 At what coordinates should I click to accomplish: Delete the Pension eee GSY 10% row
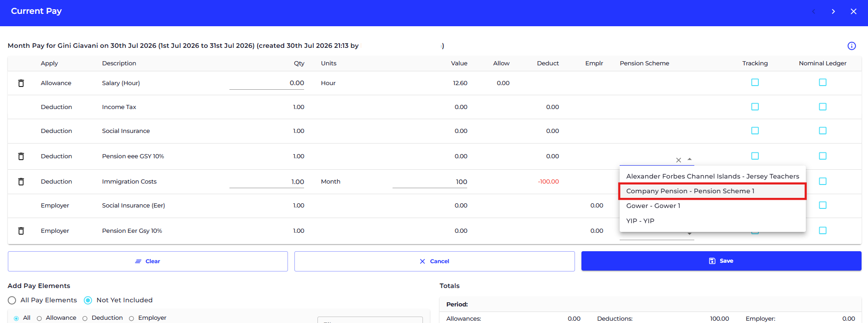click(x=21, y=156)
